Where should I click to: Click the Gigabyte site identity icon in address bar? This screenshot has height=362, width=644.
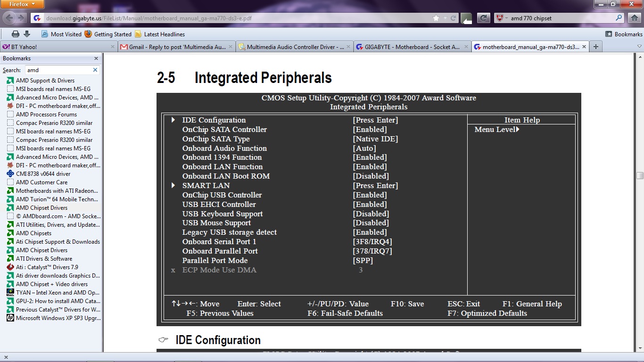pyautogui.click(x=38, y=18)
